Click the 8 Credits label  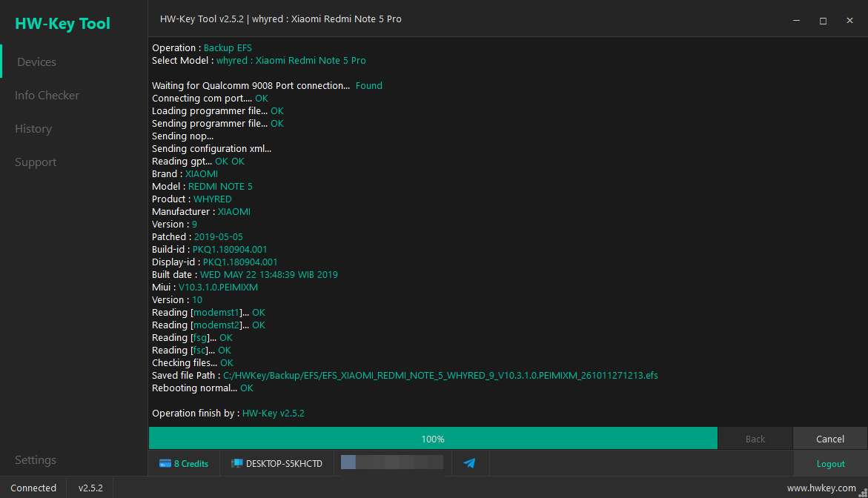[x=191, y=464]
